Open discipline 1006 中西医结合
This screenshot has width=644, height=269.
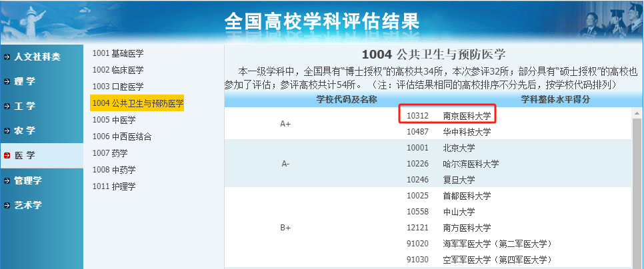point(121,136)
